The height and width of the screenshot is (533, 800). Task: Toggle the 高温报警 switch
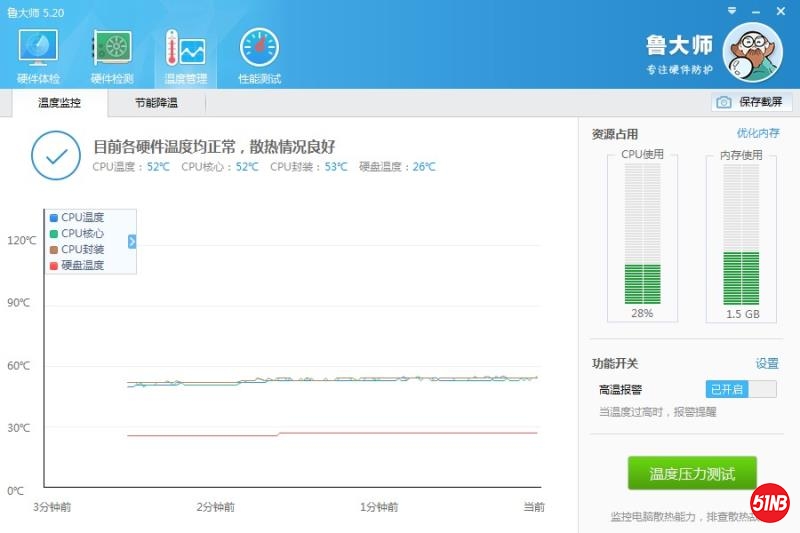740,389
